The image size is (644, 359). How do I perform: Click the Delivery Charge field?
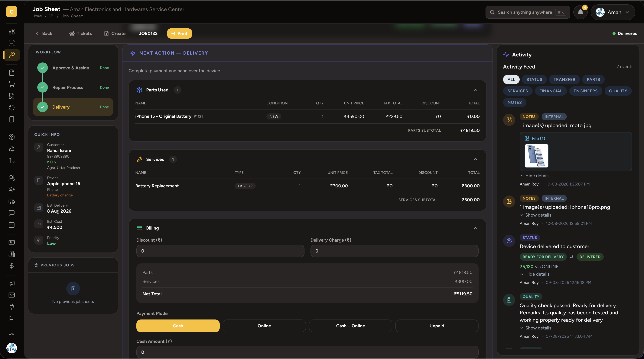pos(394,251)
